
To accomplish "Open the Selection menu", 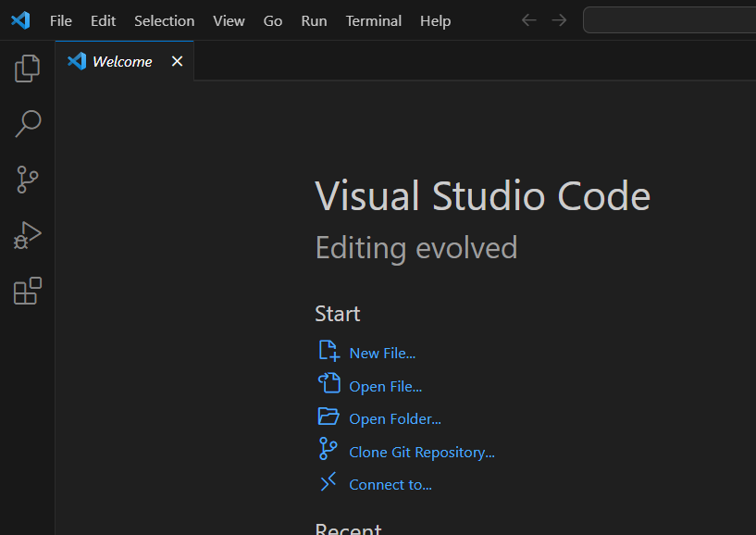I will [165, 21].
